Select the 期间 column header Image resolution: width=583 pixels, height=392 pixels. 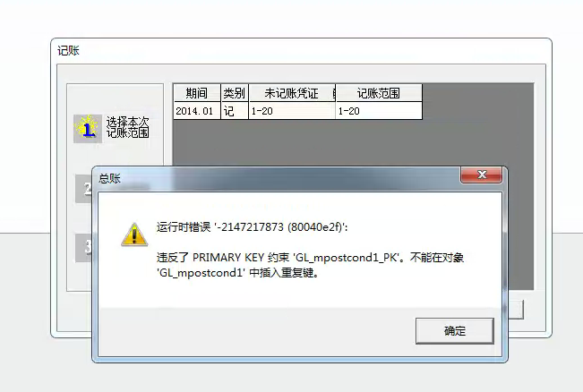(197, 93)
